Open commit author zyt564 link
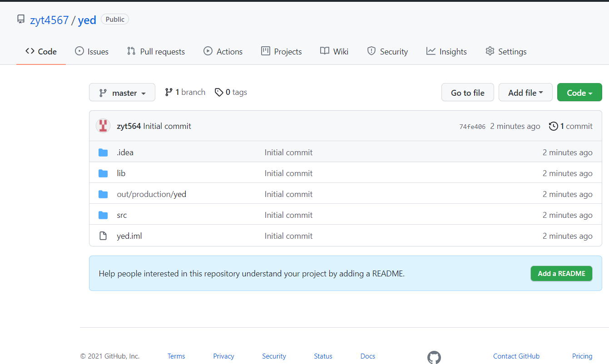Screen dimensions: 609x364 [x=129, y=126]
